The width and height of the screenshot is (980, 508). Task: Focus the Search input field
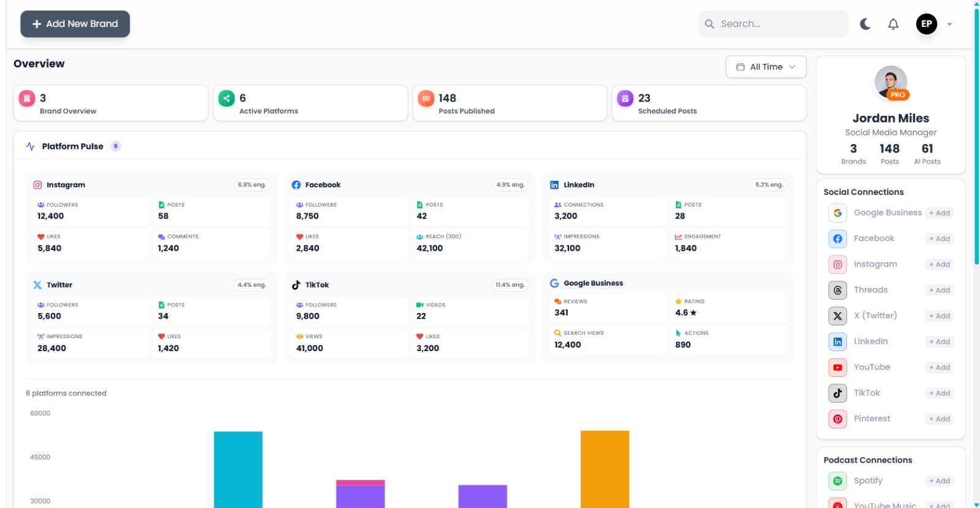[773, 24]
